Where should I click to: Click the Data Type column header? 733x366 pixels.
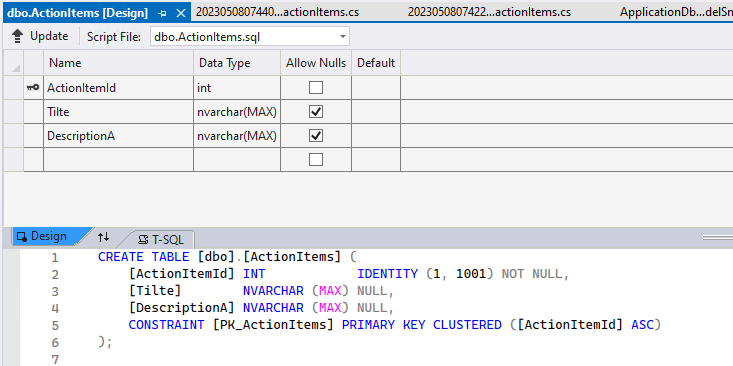pyautogui.click(x=237, y=63)
